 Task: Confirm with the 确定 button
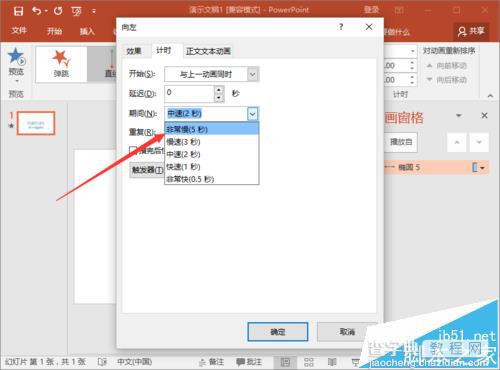(278, 332)
